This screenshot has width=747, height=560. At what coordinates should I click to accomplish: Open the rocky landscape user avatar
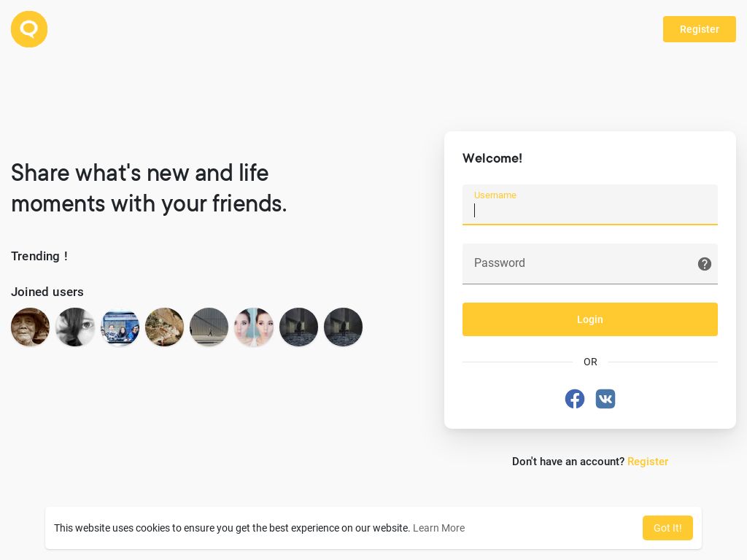click(x=164, y=327)
